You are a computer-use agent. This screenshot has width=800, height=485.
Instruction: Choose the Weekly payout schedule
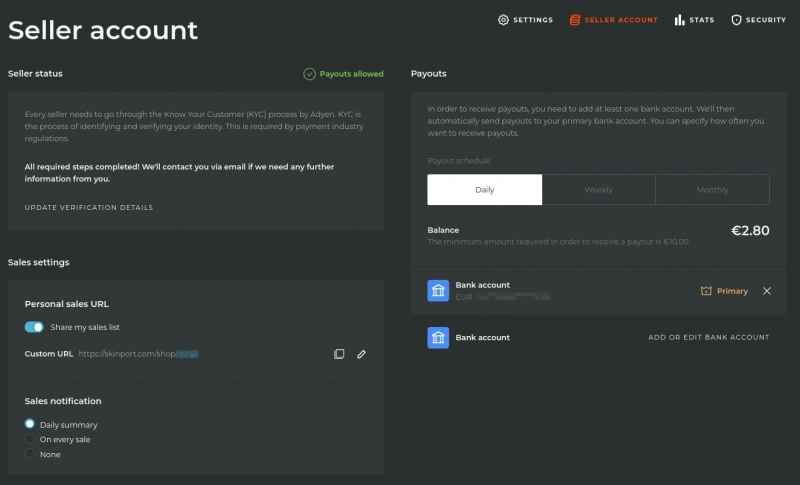[598, 190]
